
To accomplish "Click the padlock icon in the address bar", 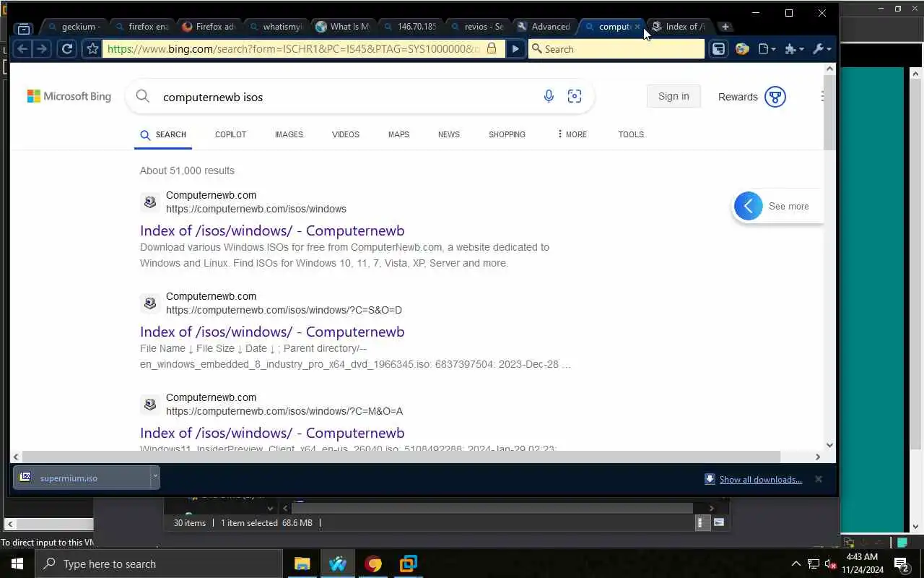I will pos(492,48).
